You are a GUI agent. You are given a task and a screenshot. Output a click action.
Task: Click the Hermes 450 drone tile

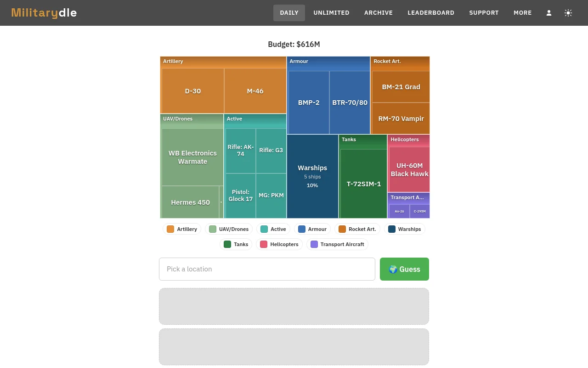[190, 202]
